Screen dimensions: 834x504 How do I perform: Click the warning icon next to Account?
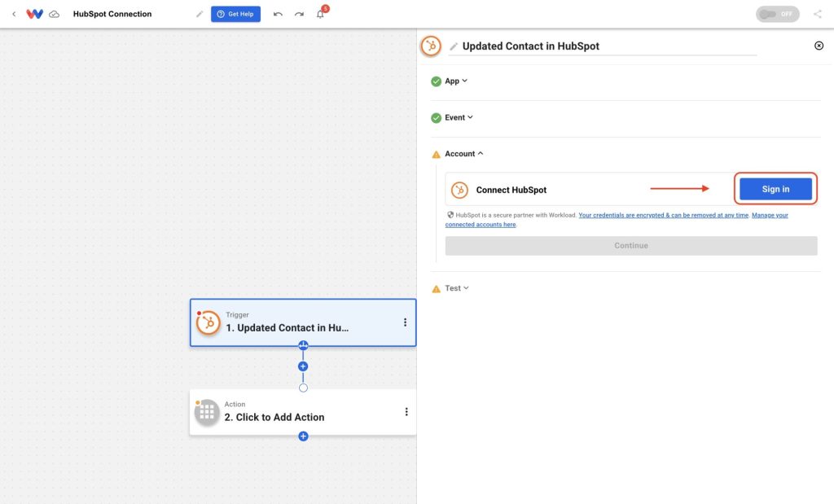(437, 154)
